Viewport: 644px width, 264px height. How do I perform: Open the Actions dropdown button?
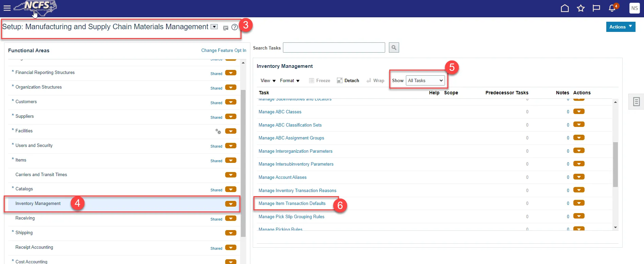click(x=620, y=27)
